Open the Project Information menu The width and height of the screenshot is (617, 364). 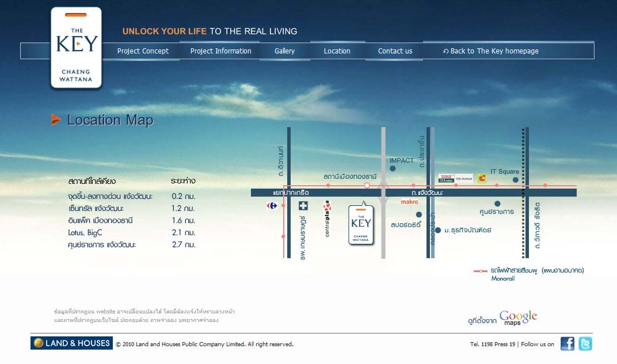(220, 51)
